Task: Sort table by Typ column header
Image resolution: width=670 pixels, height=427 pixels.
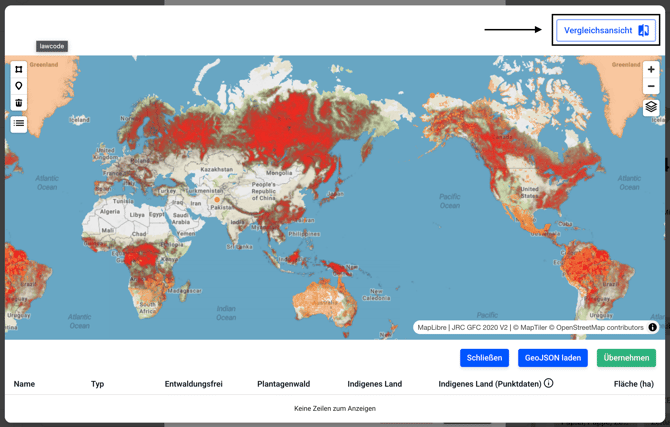Action: pyautogui.click(x=97, y=384)
